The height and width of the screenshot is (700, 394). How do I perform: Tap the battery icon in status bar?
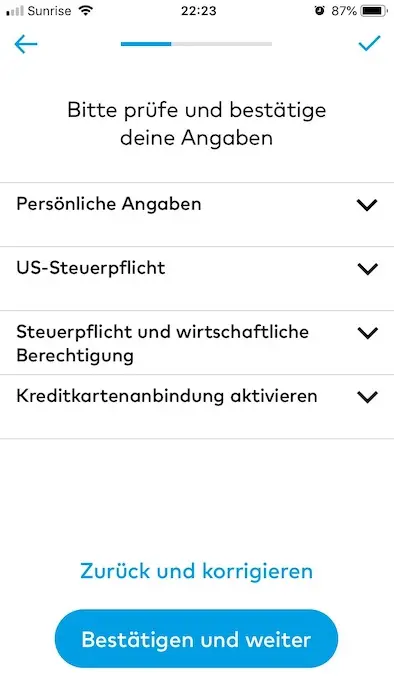pyautogui.click(x=374, y=11)
